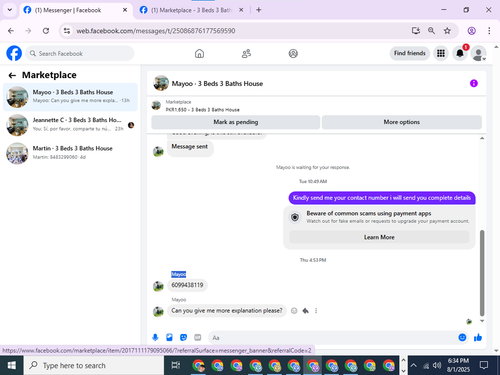Open Windows notification center
This screenshot has height=375, width=500.
tap(484, 365)
